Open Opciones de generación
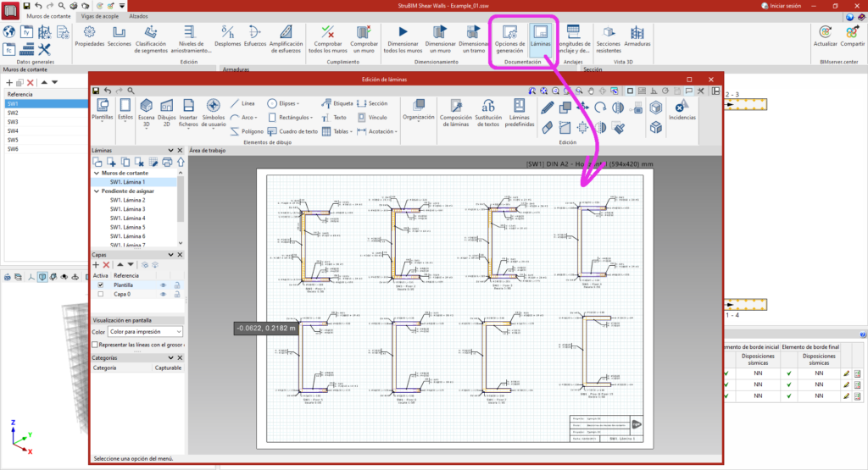 coord(509,39)
